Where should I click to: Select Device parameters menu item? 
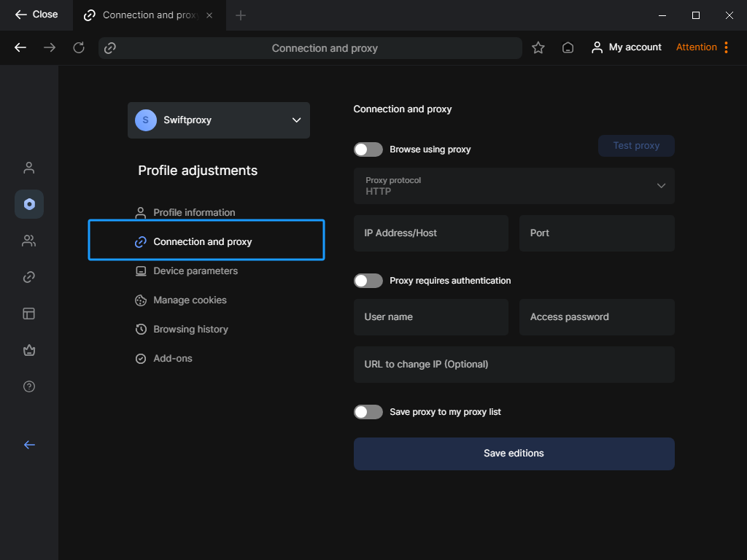[x=195, y=271]
